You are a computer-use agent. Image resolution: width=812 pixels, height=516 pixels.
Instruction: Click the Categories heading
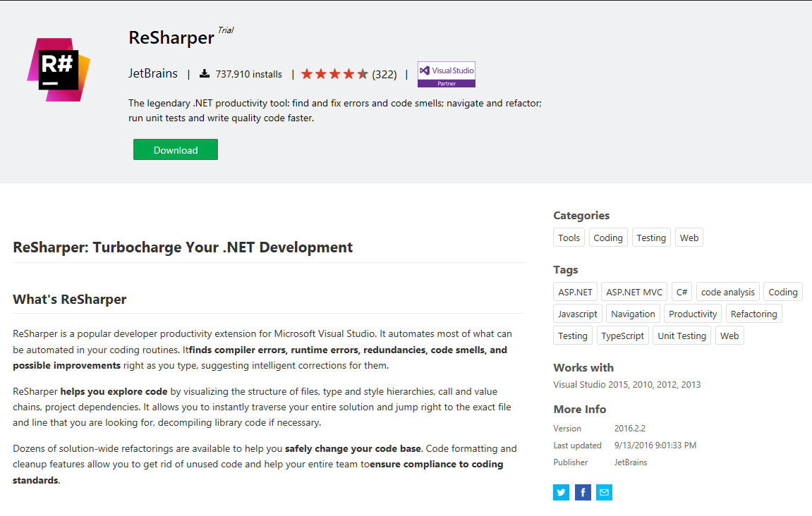pos(581,215)
